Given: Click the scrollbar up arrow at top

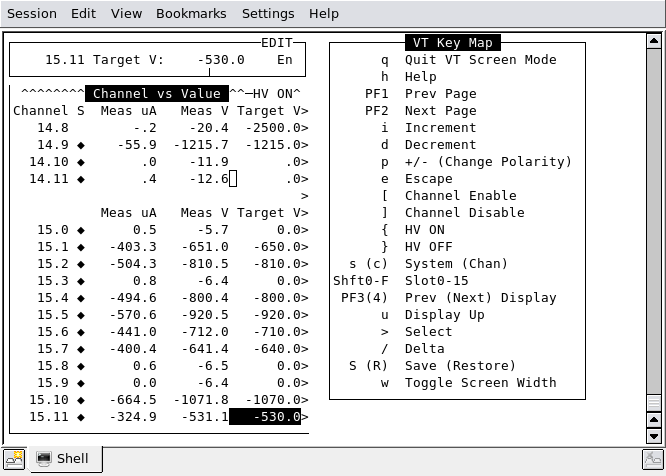Looking at the screenshot, I should (x=654, y=41).
